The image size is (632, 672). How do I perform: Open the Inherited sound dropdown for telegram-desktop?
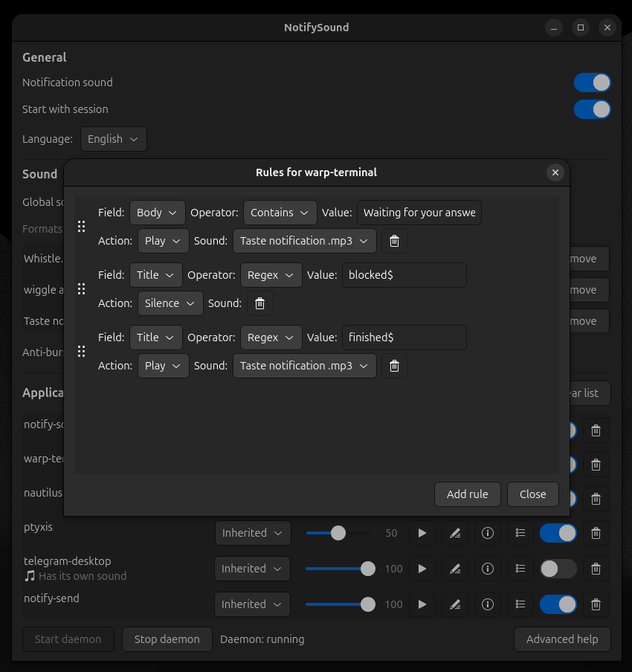click(253, 569)
